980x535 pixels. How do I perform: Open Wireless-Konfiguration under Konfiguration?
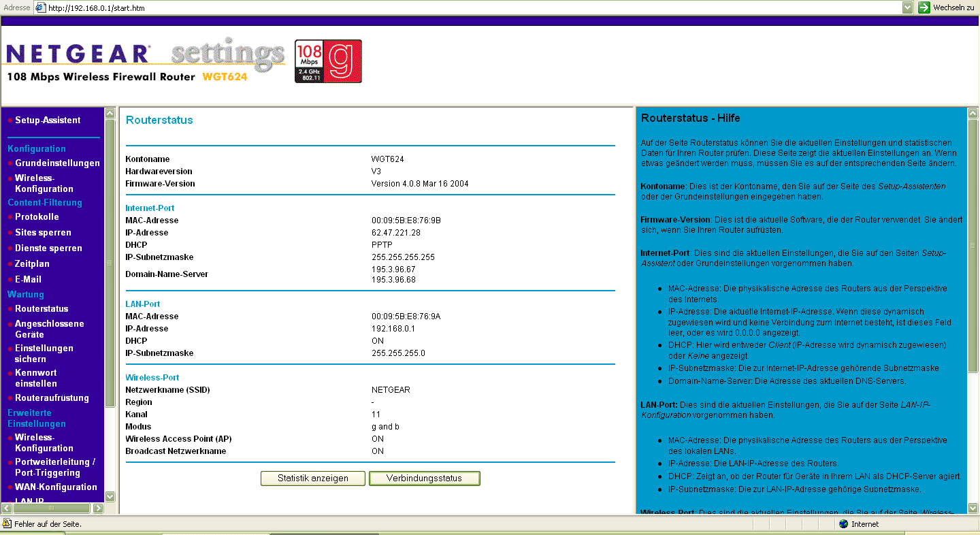coord(44,183)
